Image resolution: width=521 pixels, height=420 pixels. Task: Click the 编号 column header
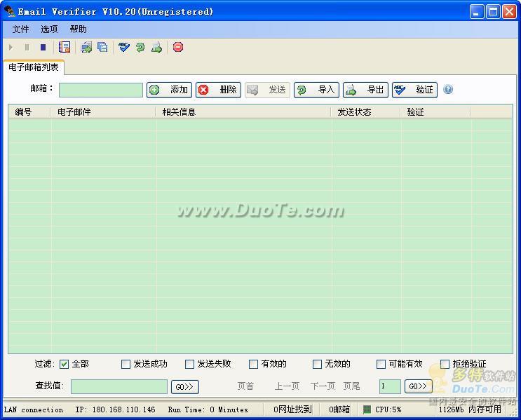[x=29, y=112]
